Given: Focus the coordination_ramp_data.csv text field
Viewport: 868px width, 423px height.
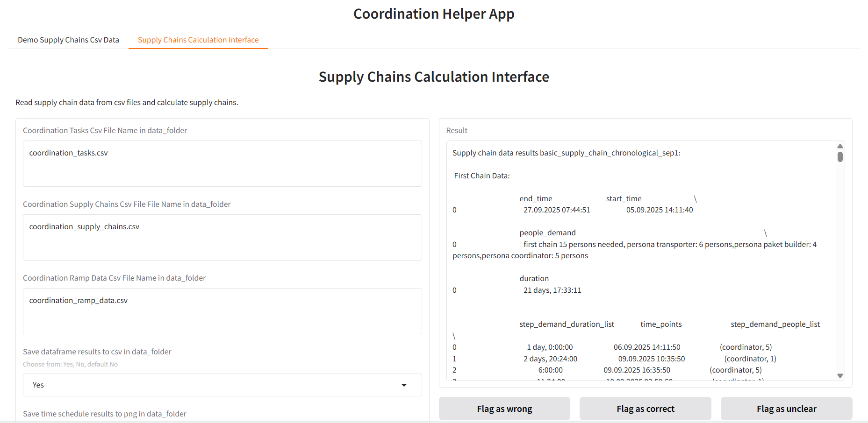Looking at the screenshot, I should point(222,311).
